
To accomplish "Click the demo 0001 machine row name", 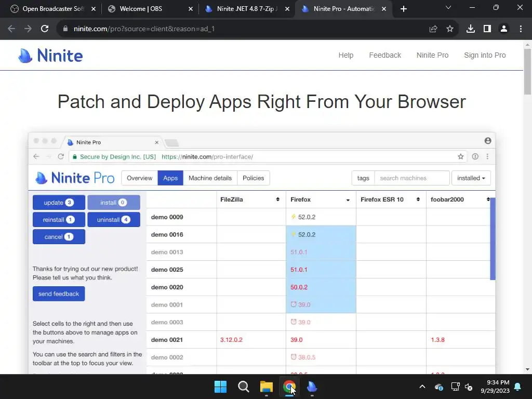I will click(167, 304).
